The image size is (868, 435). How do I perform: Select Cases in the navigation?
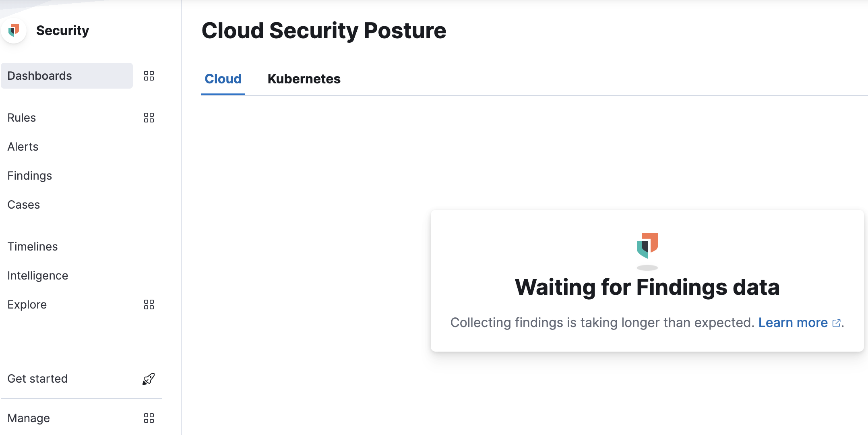[x=24, y=205]
